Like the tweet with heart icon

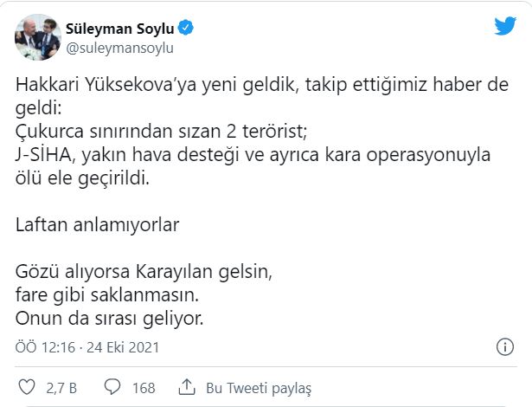[26, 386]
